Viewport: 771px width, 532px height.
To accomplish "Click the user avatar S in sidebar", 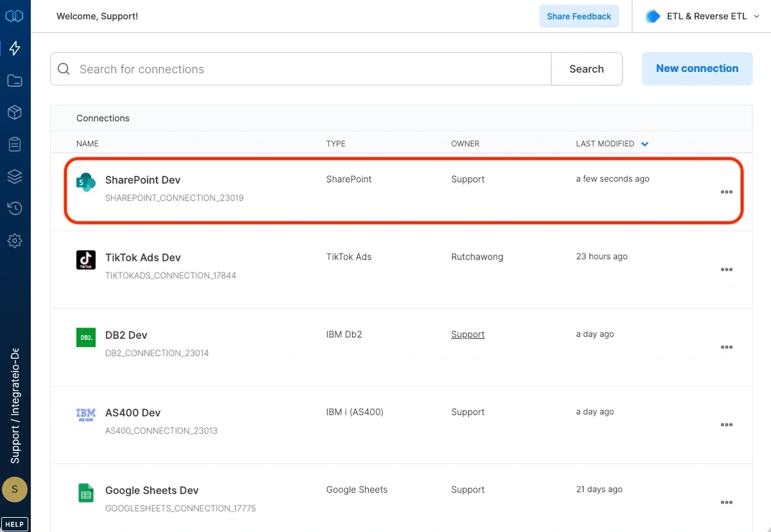I will point(14,490).
